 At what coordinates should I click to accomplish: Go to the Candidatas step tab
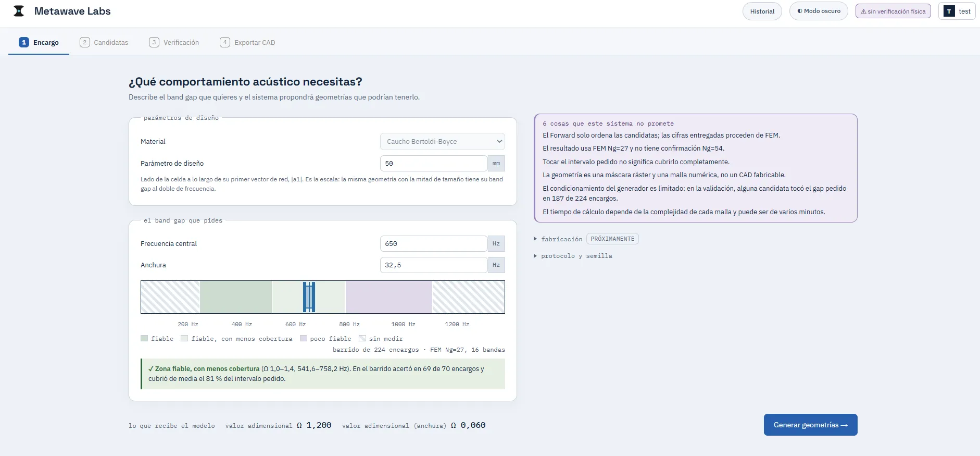(104, 42)
